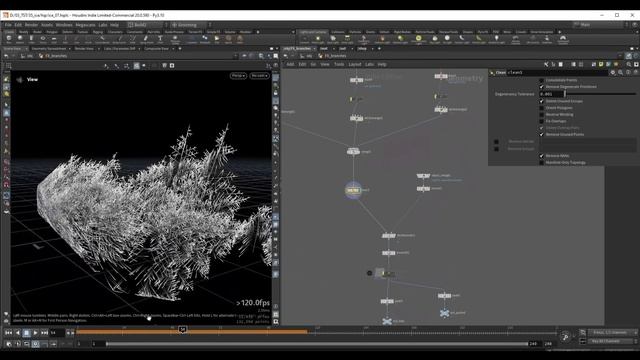Open the File menu

pos(8,25)
